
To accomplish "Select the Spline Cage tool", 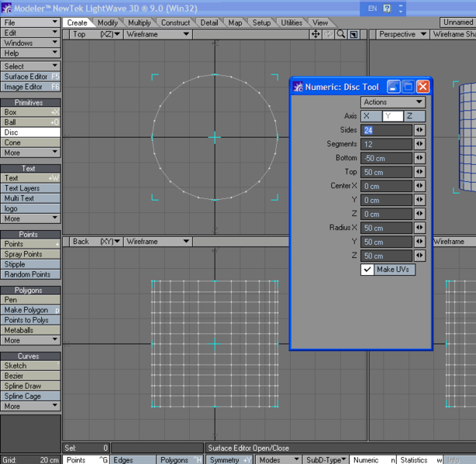I will pos(30,396).
